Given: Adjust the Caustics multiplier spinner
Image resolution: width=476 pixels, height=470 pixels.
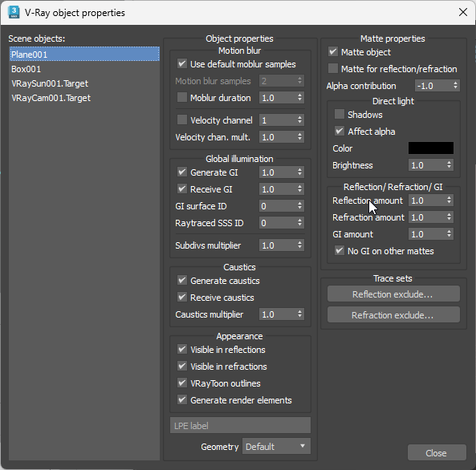Looking at the screenshot, I should coord(299,314).
